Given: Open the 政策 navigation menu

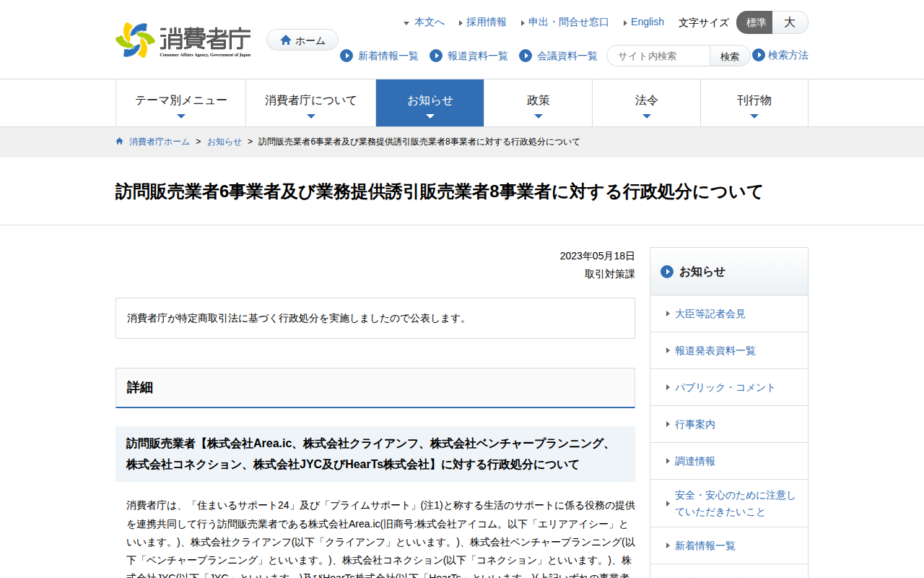Looking at the screenshot, I should pos(539,103).
